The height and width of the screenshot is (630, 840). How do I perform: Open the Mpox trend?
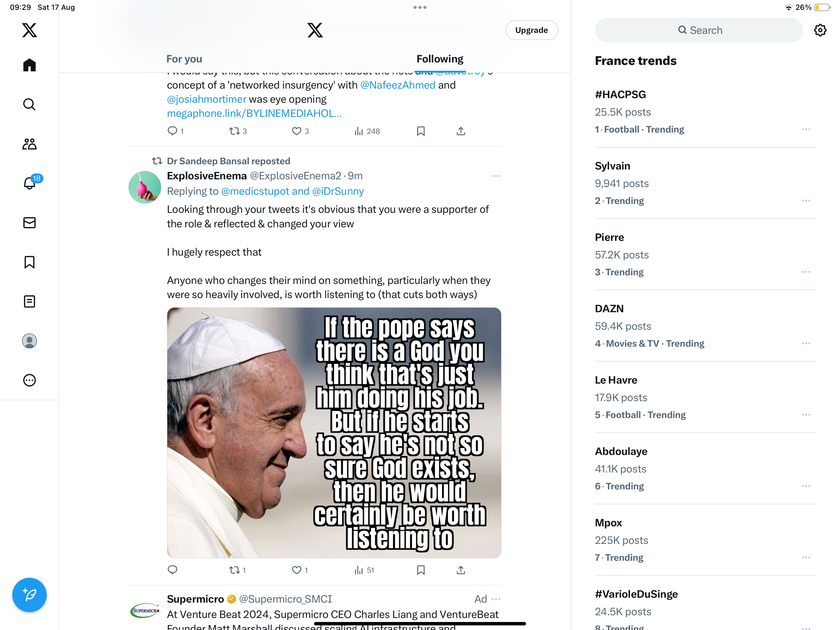coord(705,540)
